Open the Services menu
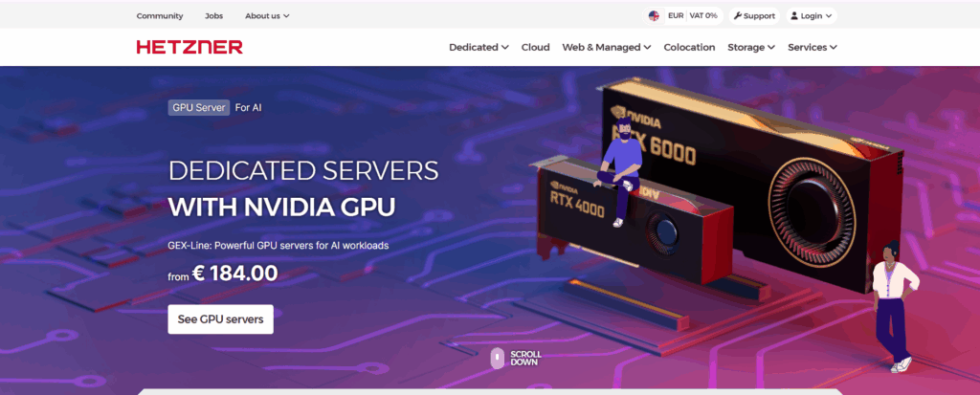This screenshot has width=980, height=395. click(x=812, y=47)
